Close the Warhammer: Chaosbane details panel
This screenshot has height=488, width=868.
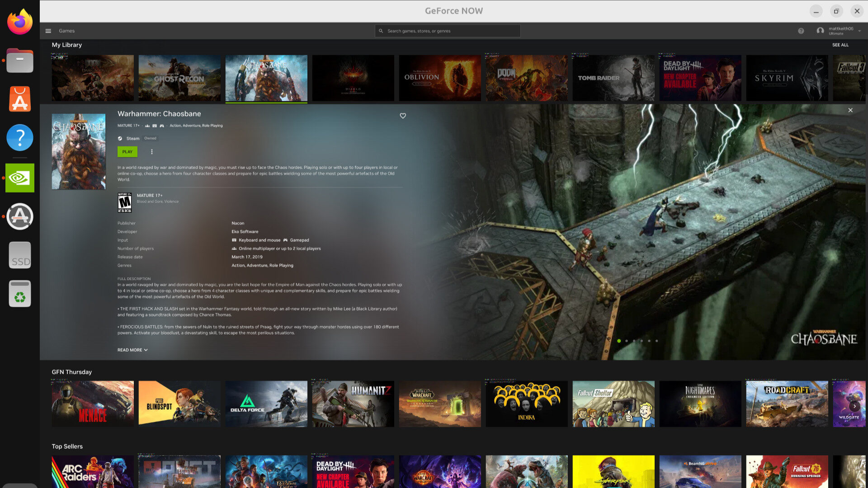(850, 110)
